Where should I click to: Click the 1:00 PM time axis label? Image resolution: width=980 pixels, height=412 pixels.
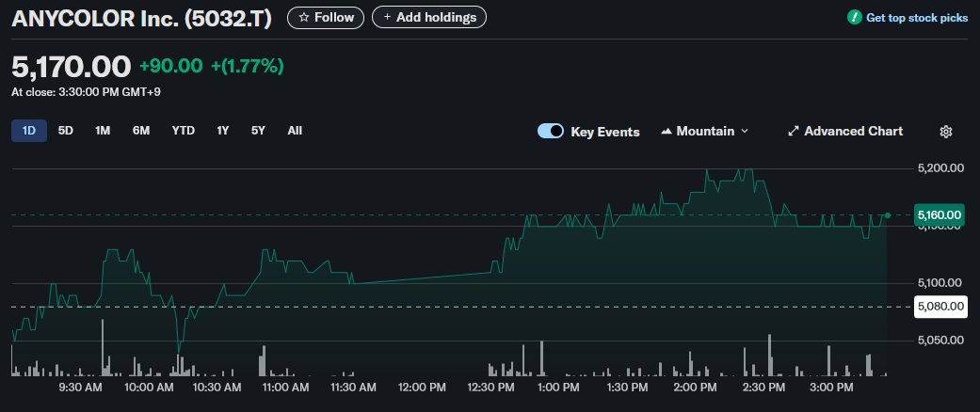click(x=558, y=388)
